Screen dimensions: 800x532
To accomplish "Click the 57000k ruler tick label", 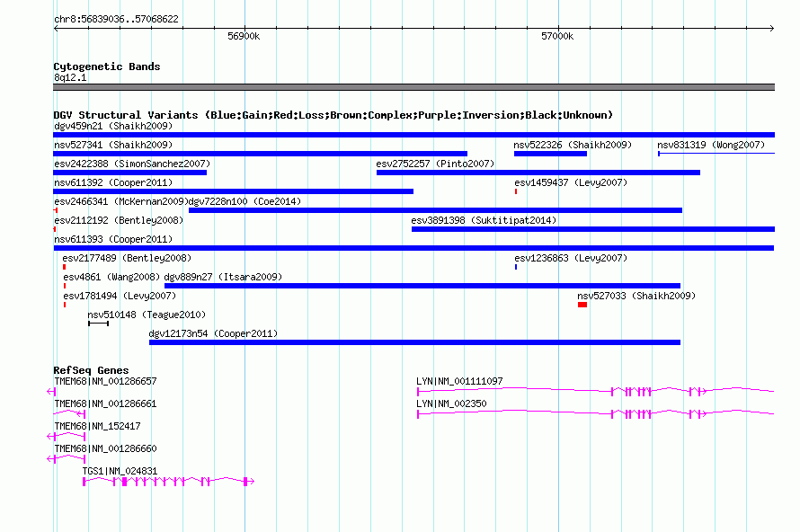I will click(x=557, y=36).
